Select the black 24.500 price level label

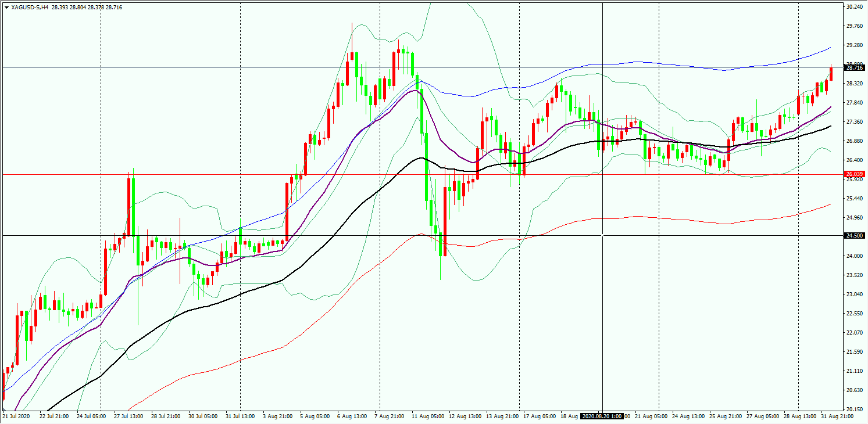click(x=853, y=235)
